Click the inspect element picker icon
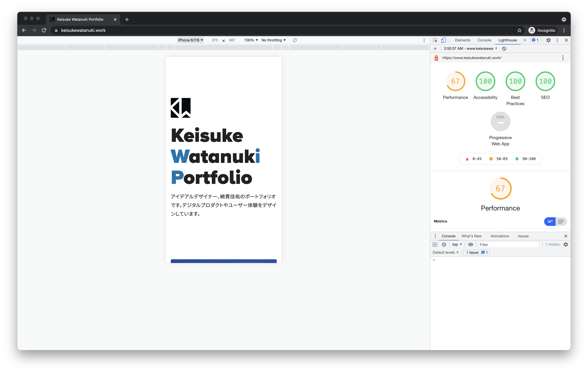This screenshot has width=588, height=373. (x=435, y=40)
